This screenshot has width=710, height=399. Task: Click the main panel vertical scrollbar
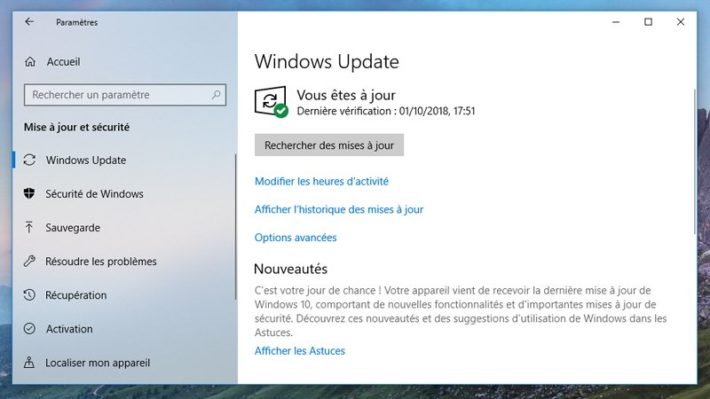695,162
